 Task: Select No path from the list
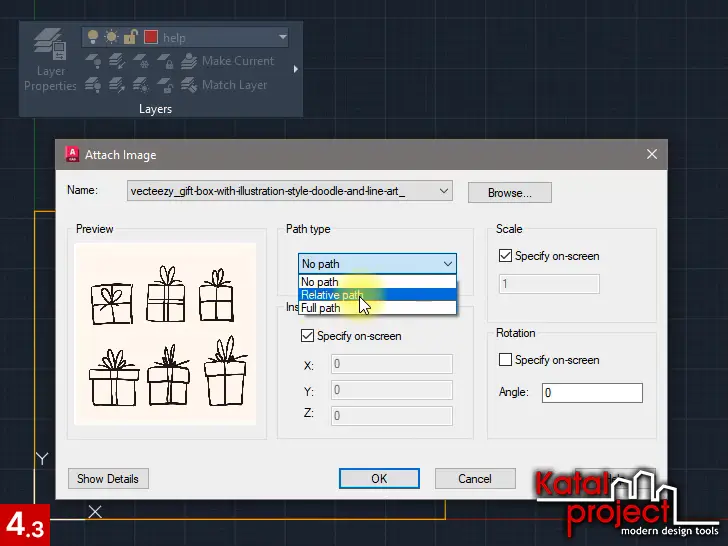[377, 281]
